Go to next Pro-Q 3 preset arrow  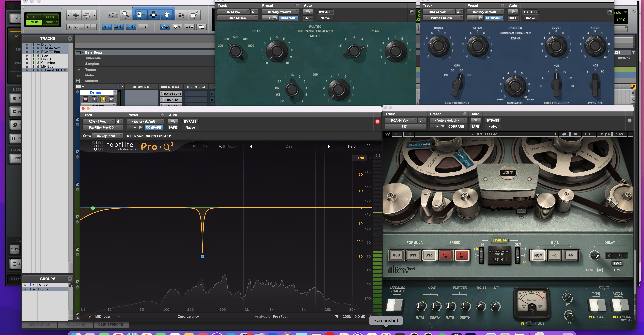[329, 146]
